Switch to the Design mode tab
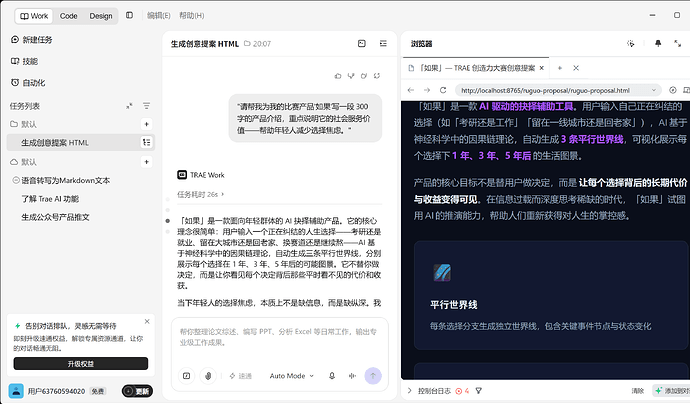Screen dimensions: 690x404 101,16
